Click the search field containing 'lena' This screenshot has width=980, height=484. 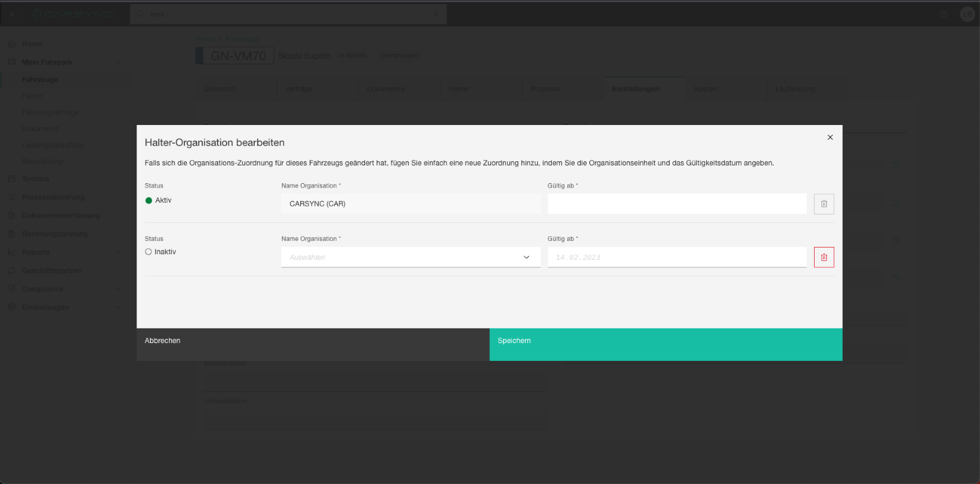(x=288, y=14)
